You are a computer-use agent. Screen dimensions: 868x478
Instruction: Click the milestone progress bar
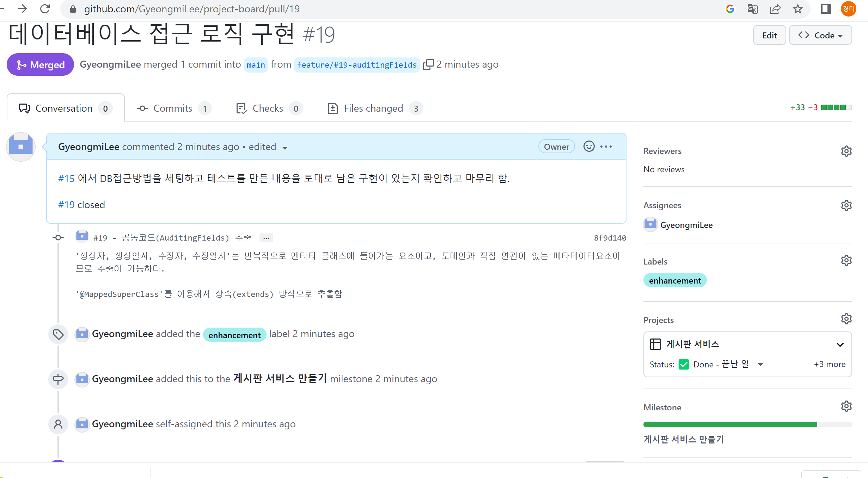click(x=747, y=424)
